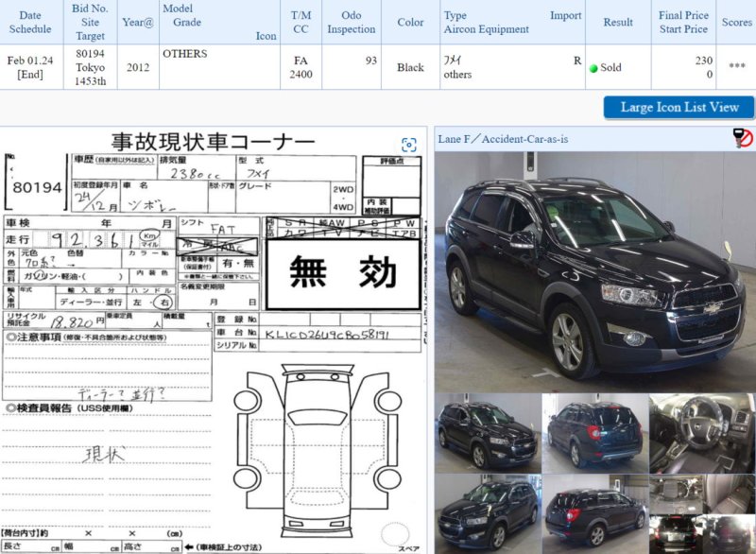Click the Scores column header
Viewport: 756px width, 554px height.
click(x=736, y=22)
